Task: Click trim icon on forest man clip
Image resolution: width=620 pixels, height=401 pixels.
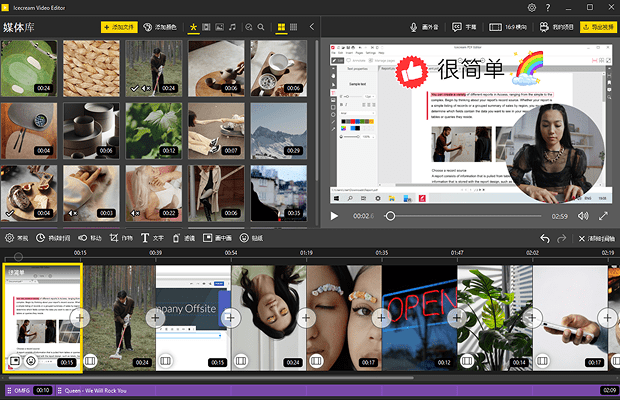Action: 90,361
